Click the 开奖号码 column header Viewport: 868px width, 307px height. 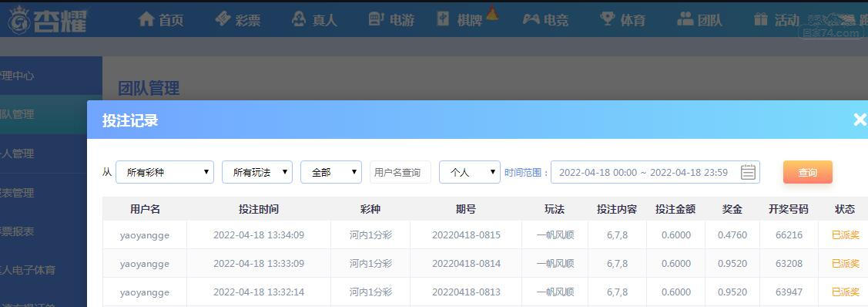point(789,210)
